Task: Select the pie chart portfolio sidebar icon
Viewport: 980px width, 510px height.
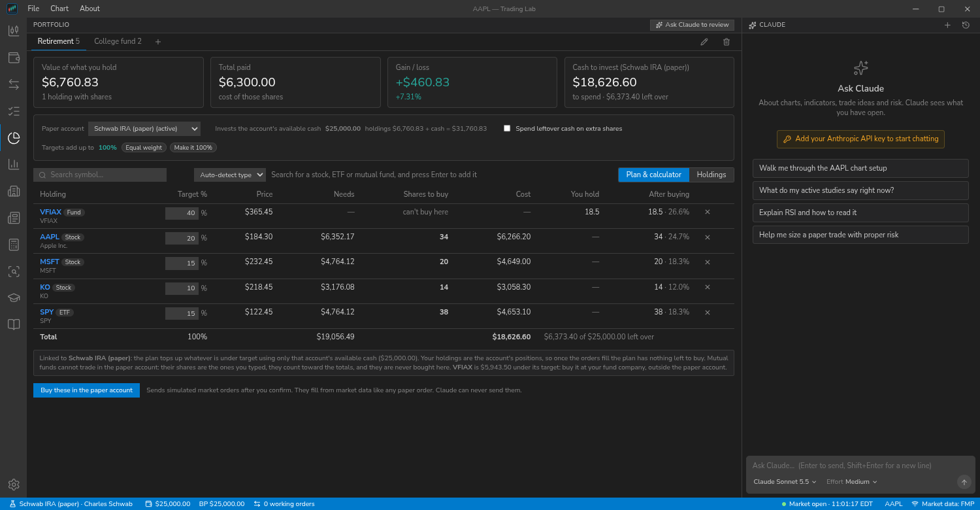Action: click(14, 138)
